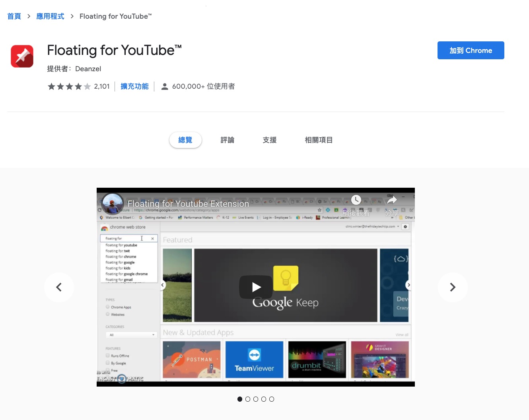This screenshot has width=529, height=420.
Task: Open the video channel avatar
Action: [x=113, y=204]
